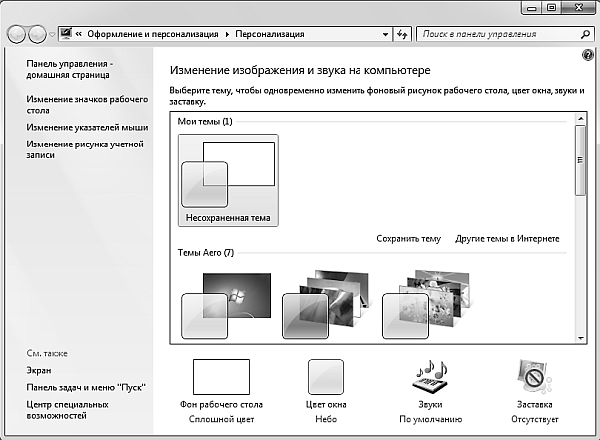Click the themes list scrollbar thumb
600x440 pixels.
coord(580,160)
